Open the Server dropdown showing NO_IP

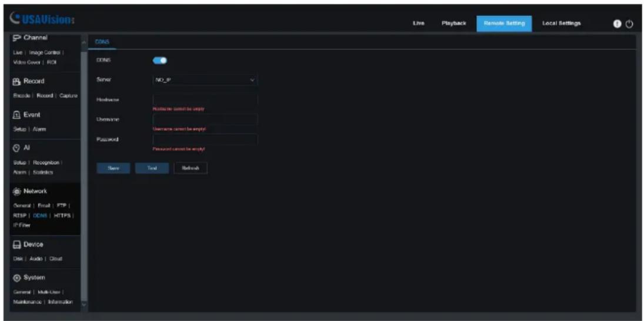(x=205, y=80)
